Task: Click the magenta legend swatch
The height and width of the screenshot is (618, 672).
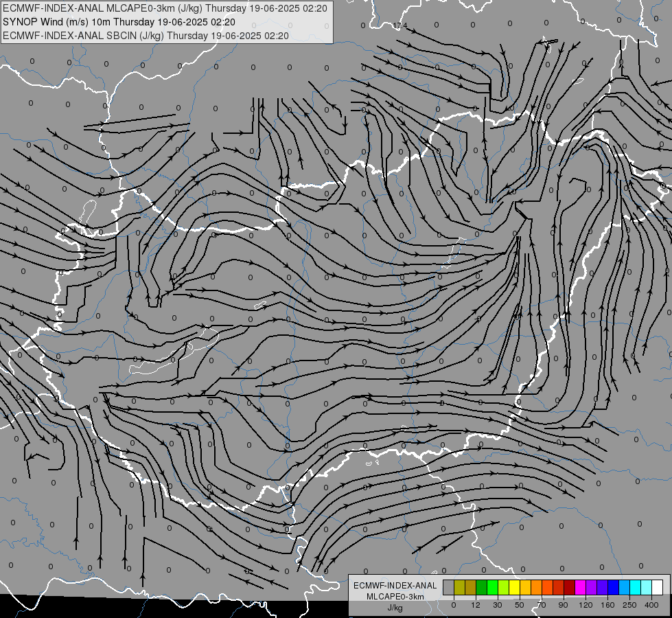Action: (x=580, y=587)
